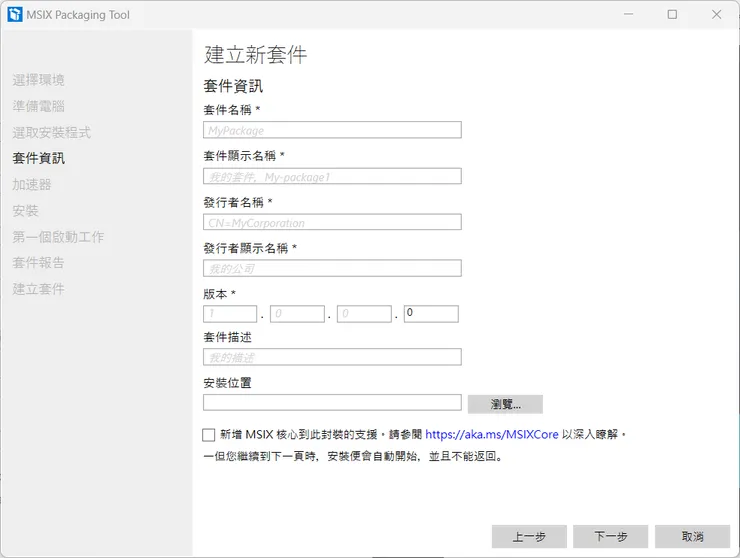Enable the MSIX 核心 support checkbox
Screen dimensions: 740x558
point(208,435)
